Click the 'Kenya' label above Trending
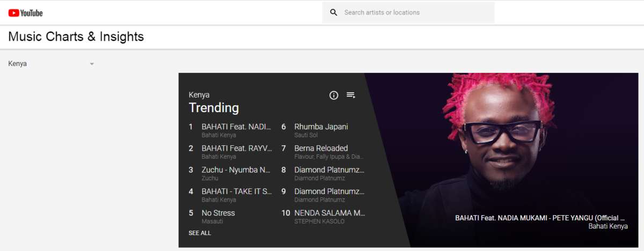Image resolution: width=644 pixels, height=251 pixels. pyautogui.click(x=199, y=95)
